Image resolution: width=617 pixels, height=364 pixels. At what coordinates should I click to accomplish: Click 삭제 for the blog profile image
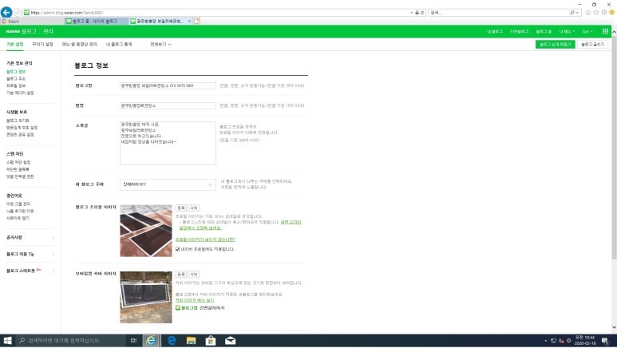[194, 208]
